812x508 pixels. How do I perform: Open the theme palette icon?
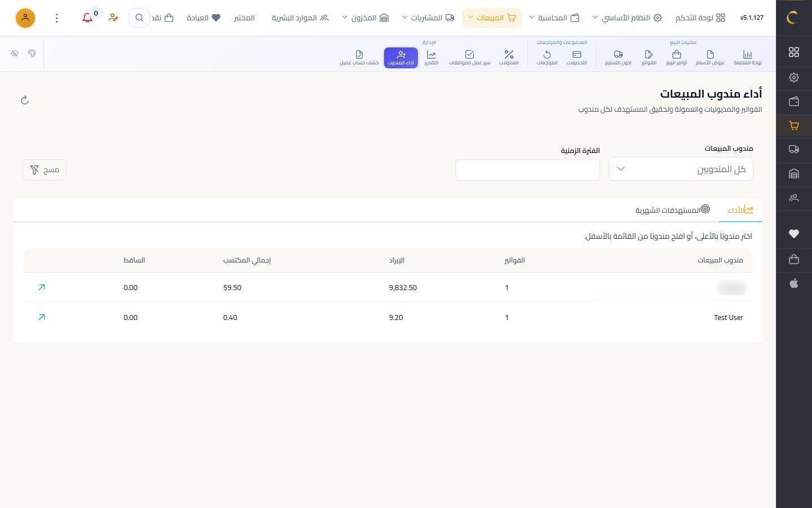pos(32,53)
